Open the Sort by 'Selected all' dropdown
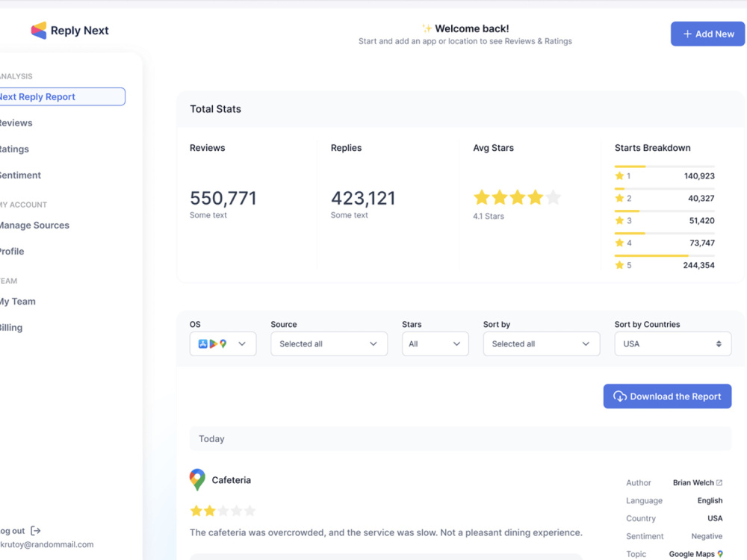This screenshot has width=747, height=560. pos(542,343)
